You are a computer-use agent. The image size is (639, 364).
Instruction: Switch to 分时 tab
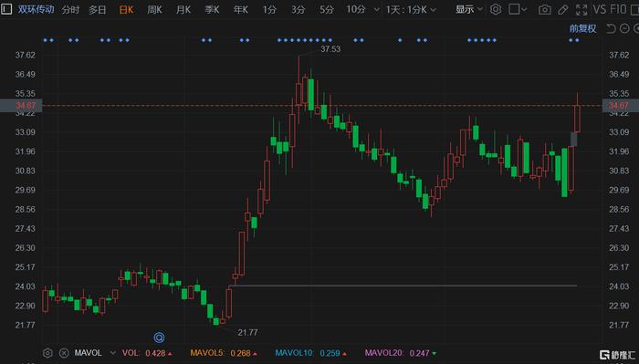(x=70, y=9)
